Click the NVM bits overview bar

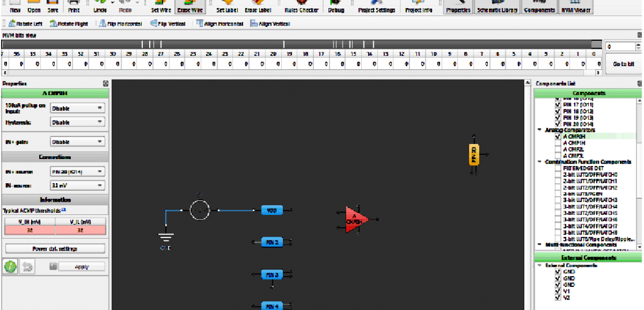pos(301,44)
